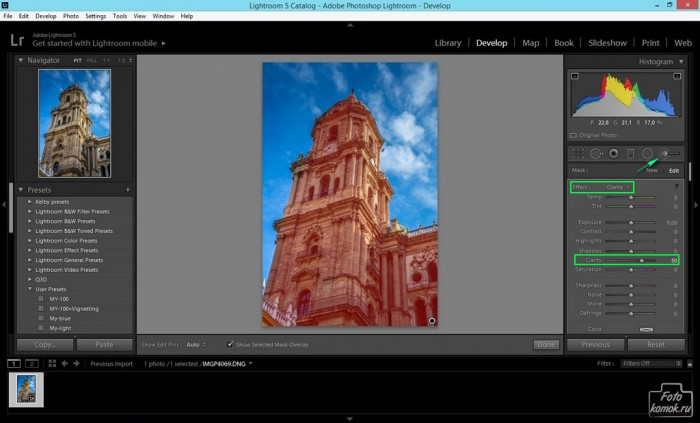Open Effect preset dropdown showing Clarity
The width and height of the screenshot is (700, 423).
click(618, 187)
